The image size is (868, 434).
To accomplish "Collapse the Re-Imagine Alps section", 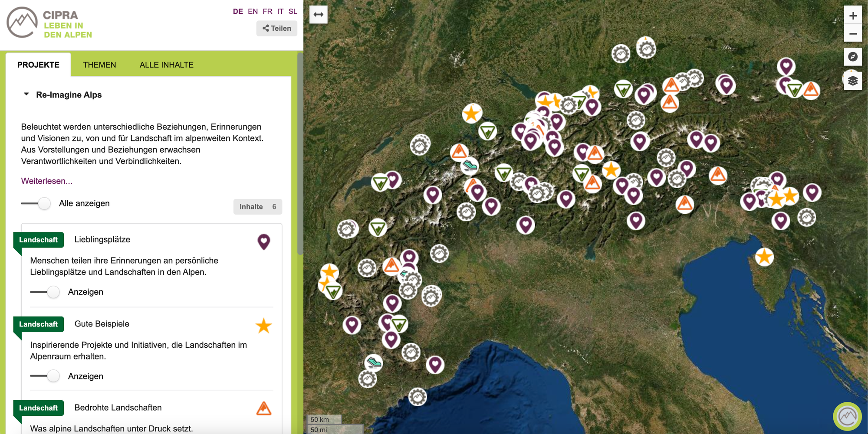I will tap(26, 95).
